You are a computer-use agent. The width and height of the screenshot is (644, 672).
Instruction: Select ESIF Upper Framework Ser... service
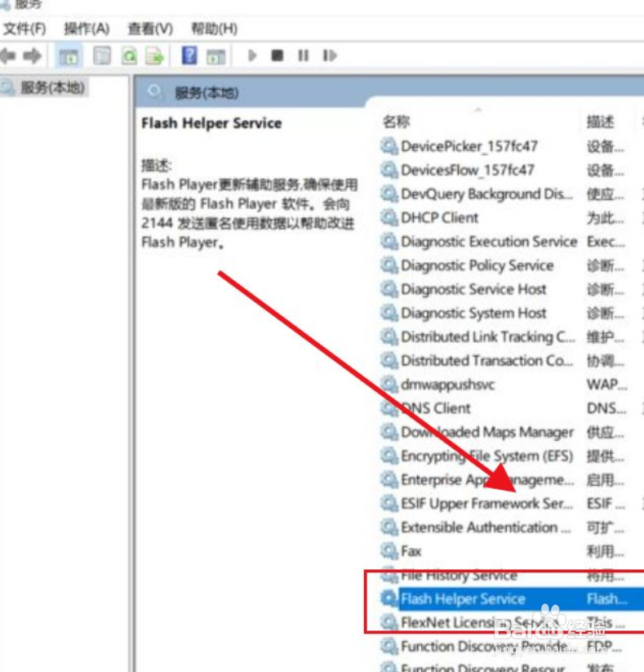coord(486,503)
